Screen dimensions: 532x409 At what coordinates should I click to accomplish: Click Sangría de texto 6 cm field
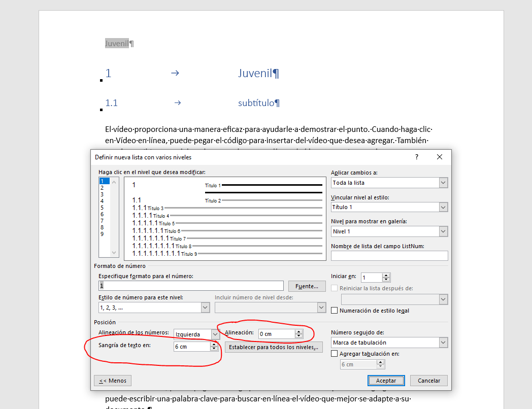[192, 347]
